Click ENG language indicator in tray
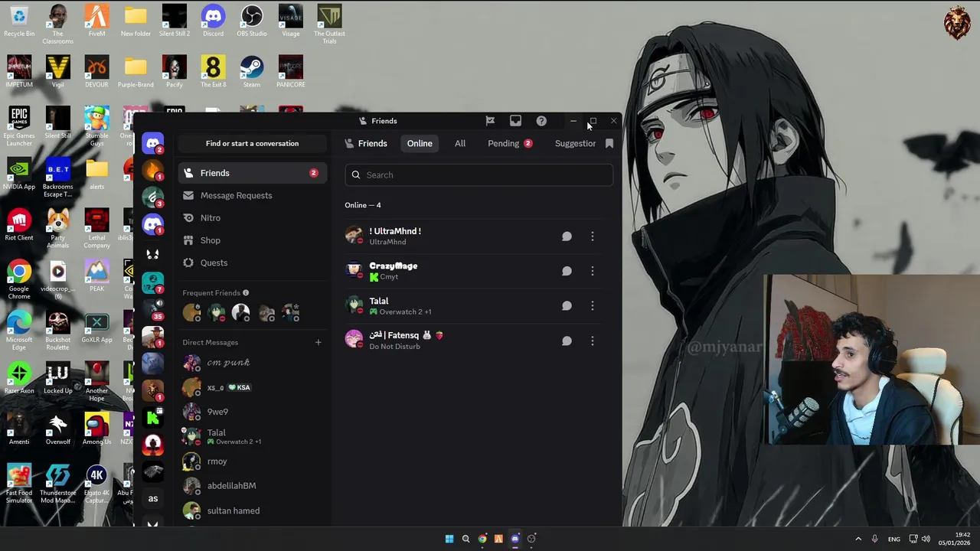Viewport: 980px width, 551px height. pos(894,540)
